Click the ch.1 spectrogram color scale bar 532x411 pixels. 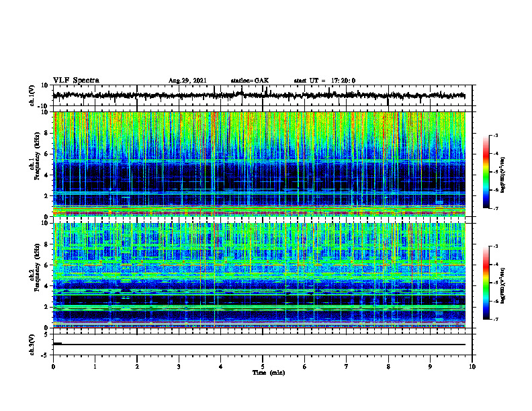pos(486,172)
